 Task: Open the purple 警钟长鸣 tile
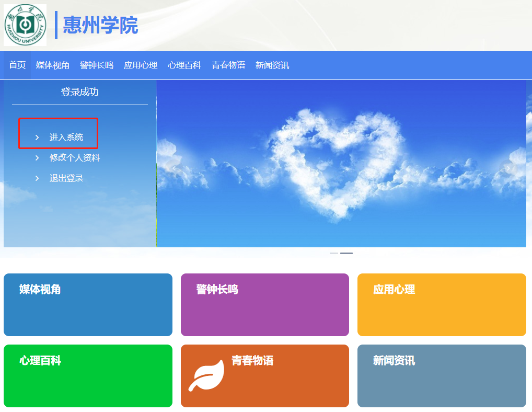click(x=264, y=305)
